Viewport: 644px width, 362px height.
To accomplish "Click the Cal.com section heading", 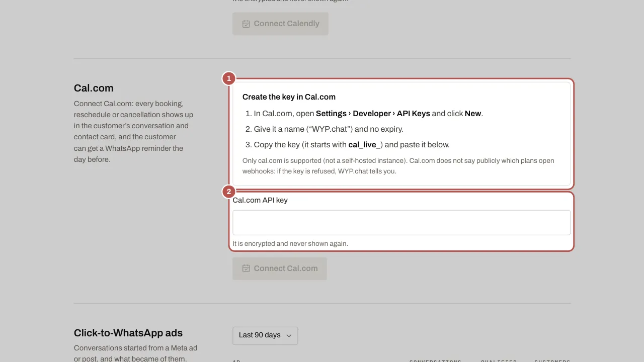I will (94, 88).
